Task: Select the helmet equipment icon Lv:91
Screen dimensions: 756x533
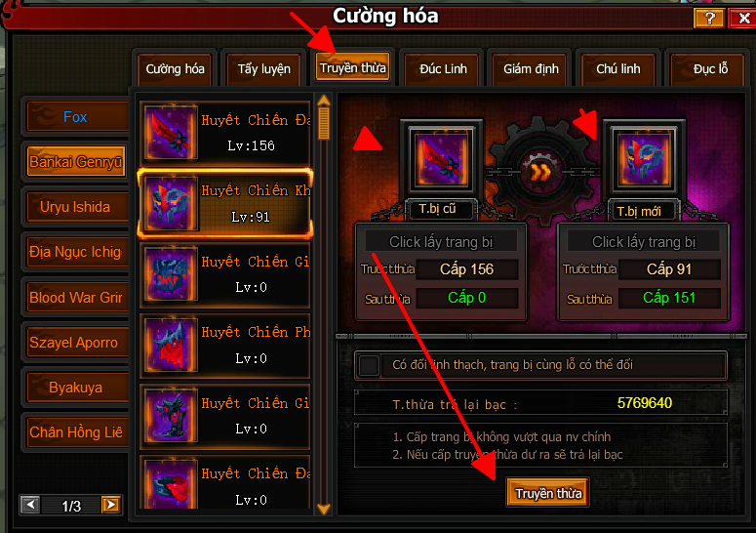Action: [171, 203]
